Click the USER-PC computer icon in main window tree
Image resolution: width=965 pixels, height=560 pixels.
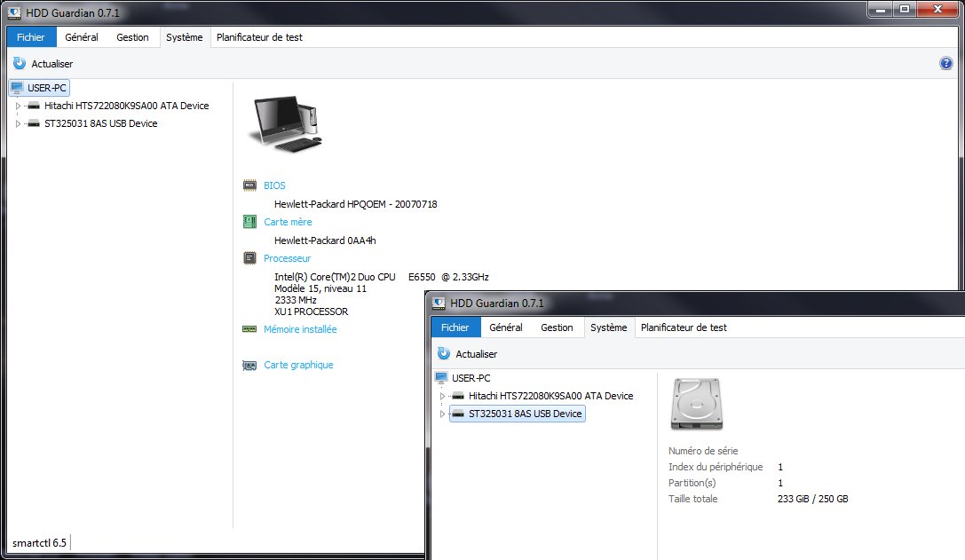pyautogui.click(x=17, y=87)
